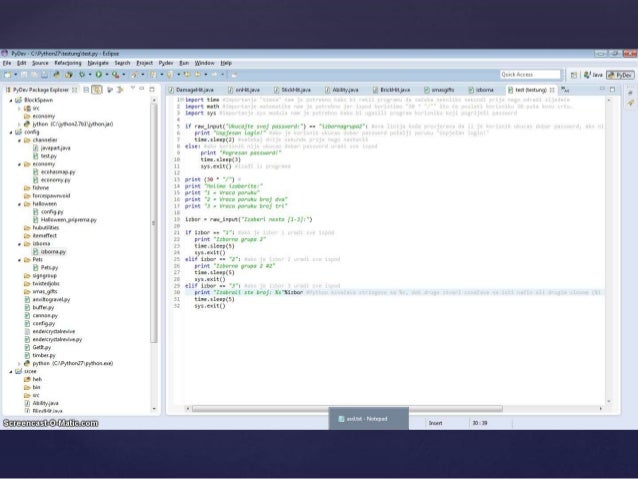638x479 pixels.
Task: Open the Pydev menu
Action: (166, 63)
